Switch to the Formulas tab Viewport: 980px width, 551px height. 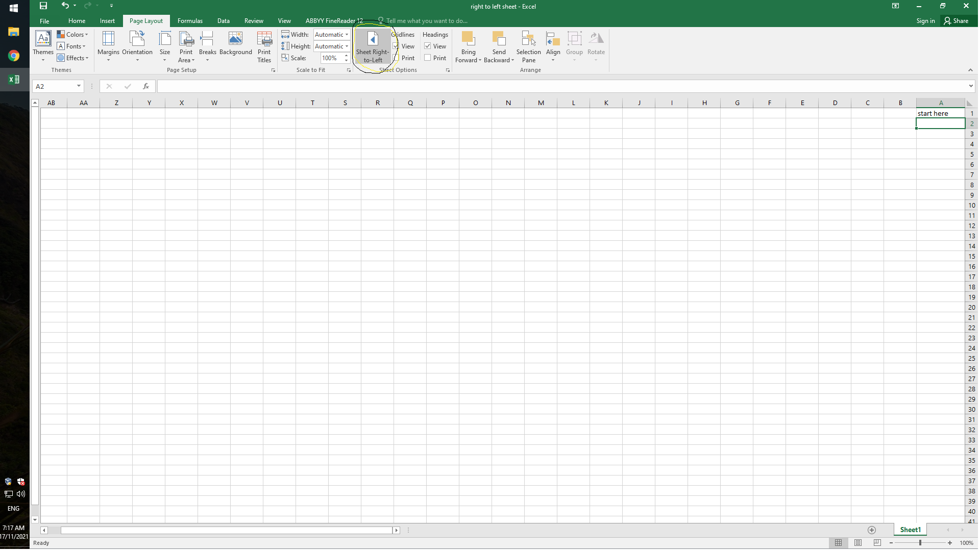[x=190, y=20]
